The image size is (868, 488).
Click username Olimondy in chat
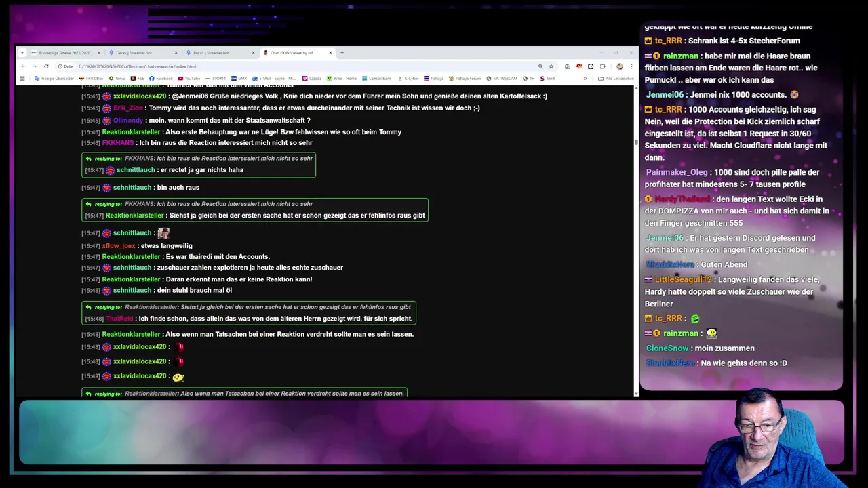tap(128, 120)
